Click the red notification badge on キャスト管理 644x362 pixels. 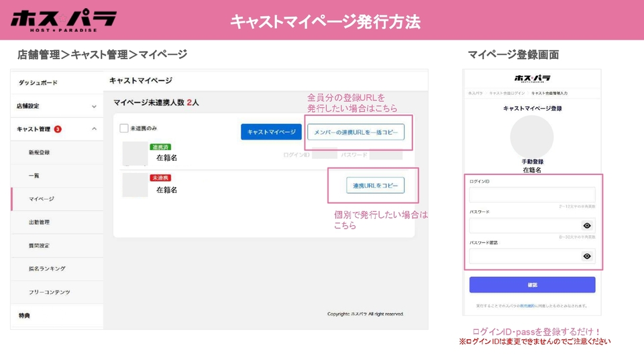pos(58,129)
